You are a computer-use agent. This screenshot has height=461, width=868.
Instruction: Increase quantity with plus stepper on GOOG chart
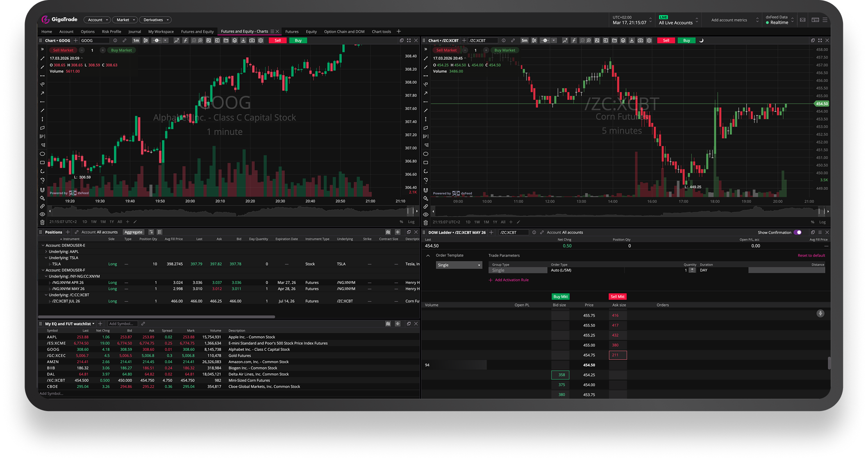pyautogui.click(x=102, y=50)
